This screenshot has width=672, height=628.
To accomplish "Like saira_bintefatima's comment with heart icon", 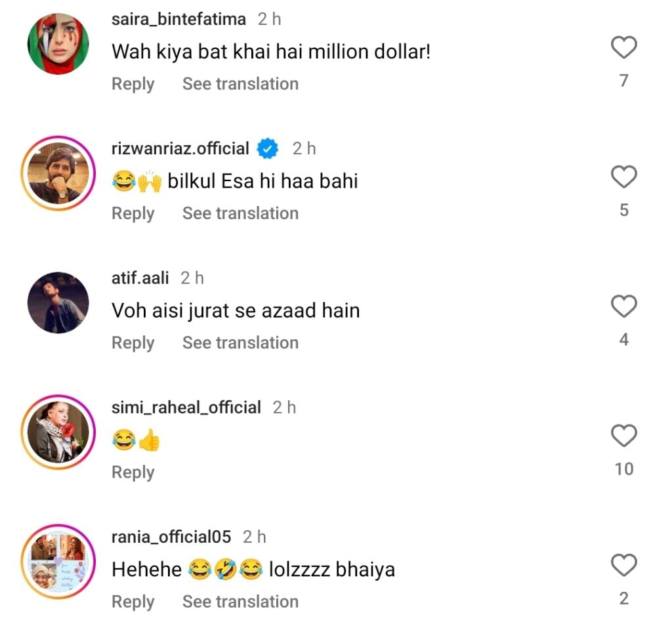I will pos(623,48).
